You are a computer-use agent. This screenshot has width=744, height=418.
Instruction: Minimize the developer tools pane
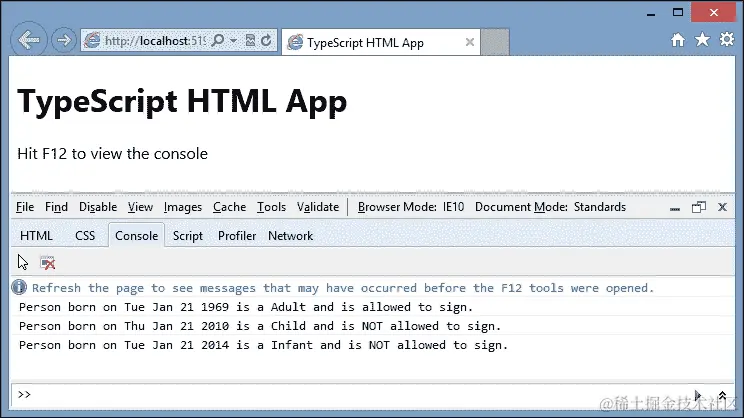coord(675,208)
